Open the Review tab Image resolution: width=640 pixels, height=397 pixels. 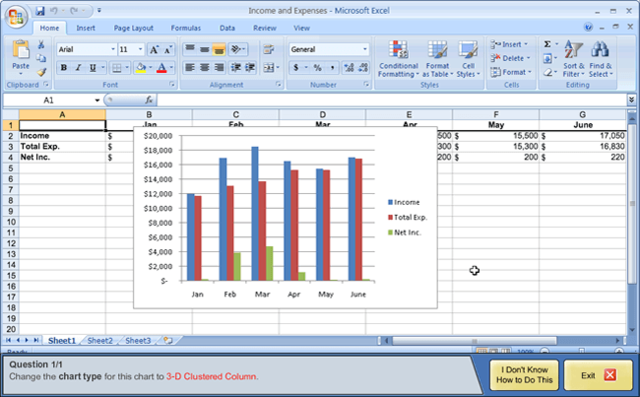pyautogui.click(x=264, y=28)
